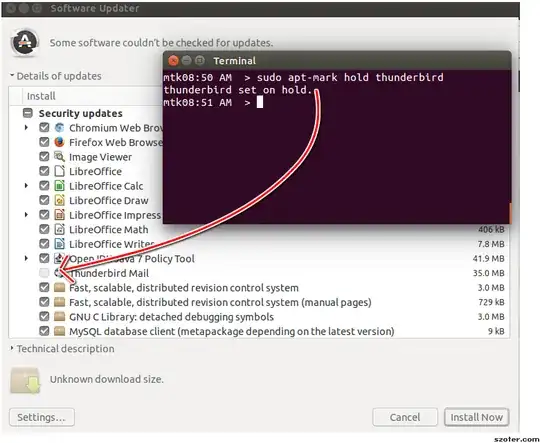Uncheck the Java 7 Policy Tool checkbox
Viewport: 540px width, 443px height.
point(44,258)
